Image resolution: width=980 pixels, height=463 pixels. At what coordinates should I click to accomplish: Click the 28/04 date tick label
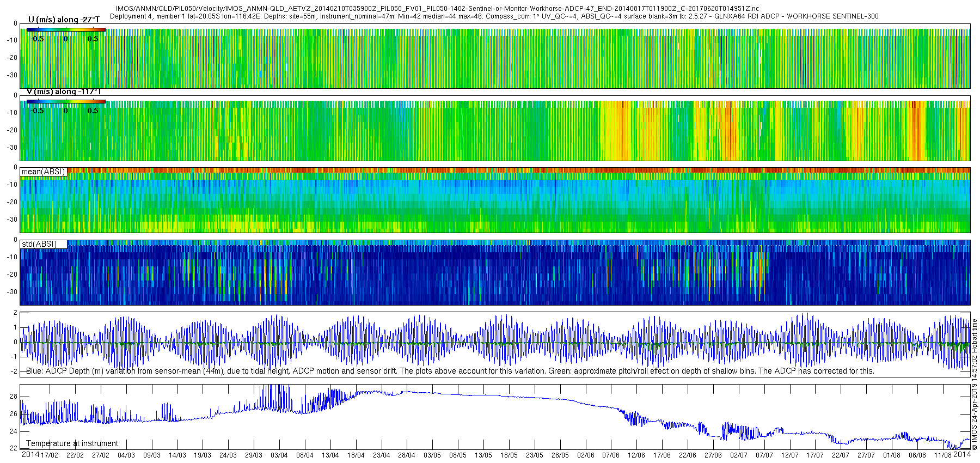pos(407,455)
